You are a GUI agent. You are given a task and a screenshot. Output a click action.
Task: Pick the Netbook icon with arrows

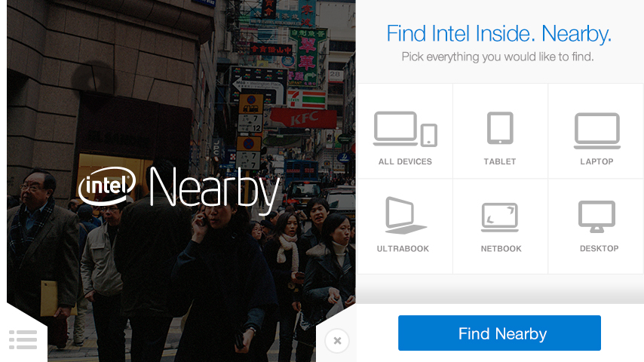pyautogui.click(x=500, y=217)
